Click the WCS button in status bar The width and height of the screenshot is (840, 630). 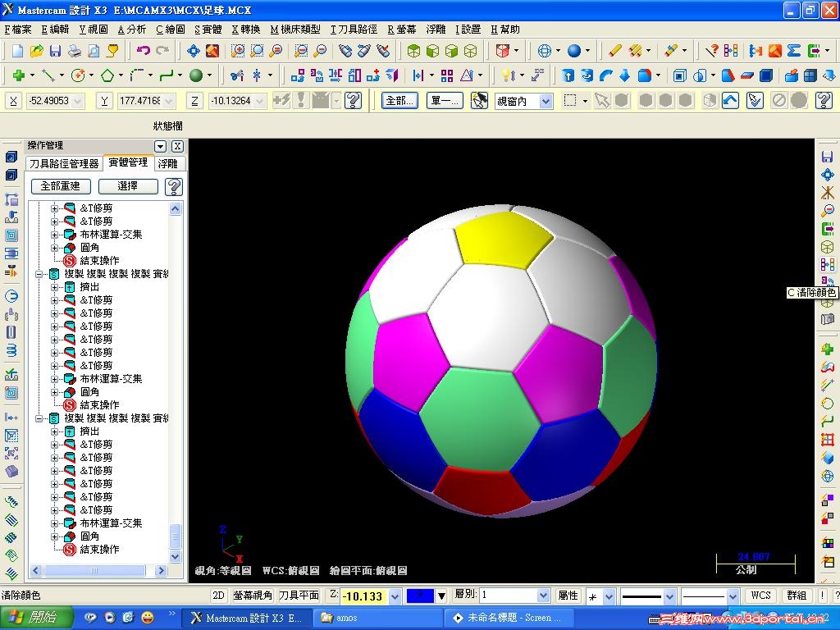(760, 596)
